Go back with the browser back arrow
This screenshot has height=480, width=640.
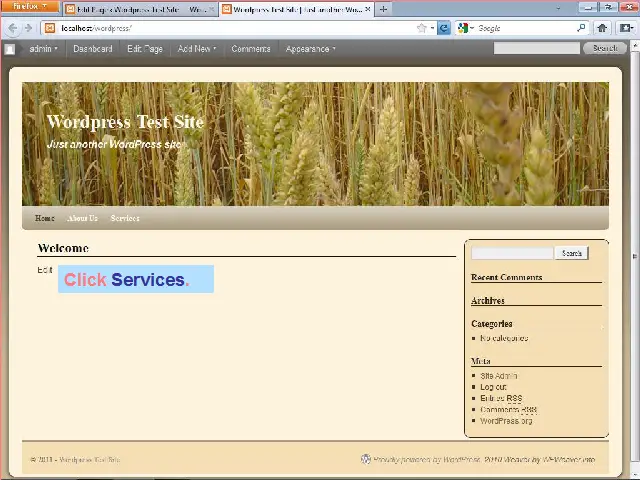[13, 28]
